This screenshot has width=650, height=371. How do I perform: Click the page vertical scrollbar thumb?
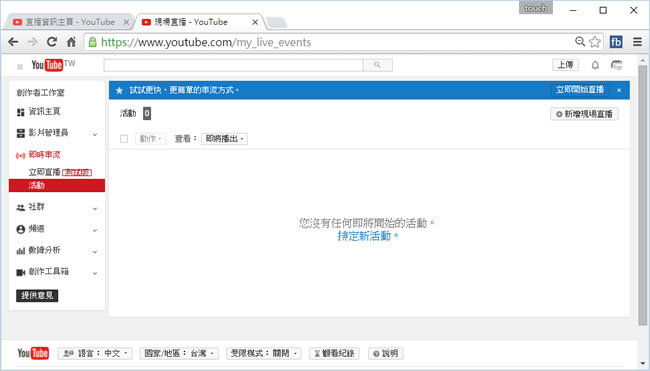[x=643, y=195]
